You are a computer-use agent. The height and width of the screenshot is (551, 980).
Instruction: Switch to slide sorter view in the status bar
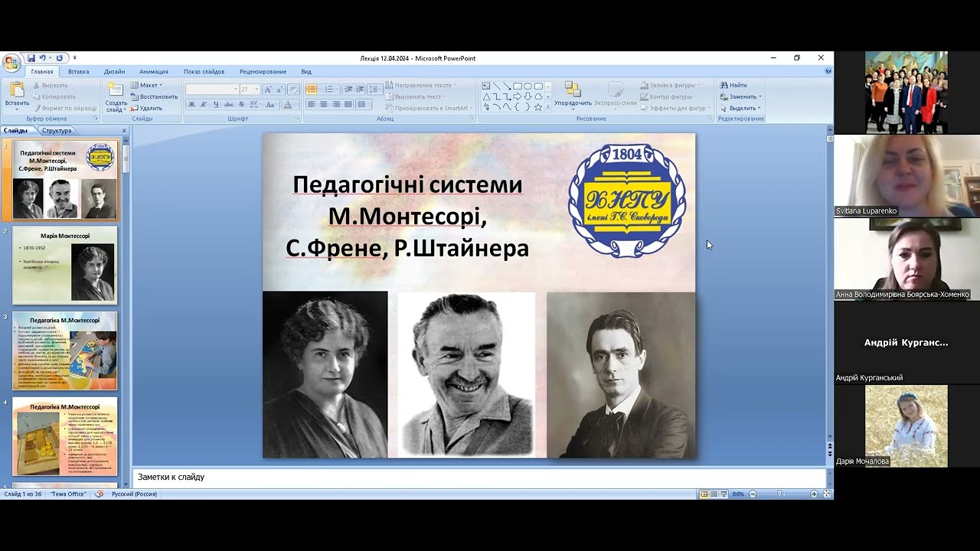tap(714, 494)
